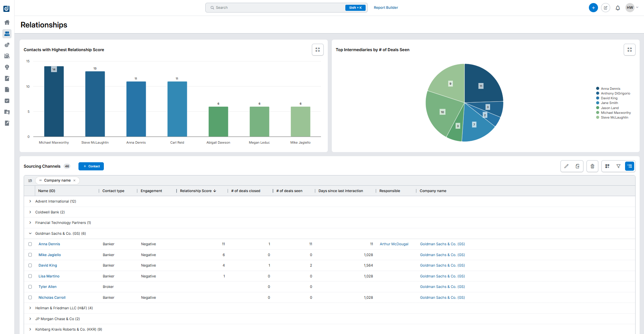The height and width of the screenshot is (334, 644).
Task: Open Anna Dennis contact link in table
Action: pyautogui.click(x=49, y=244)
